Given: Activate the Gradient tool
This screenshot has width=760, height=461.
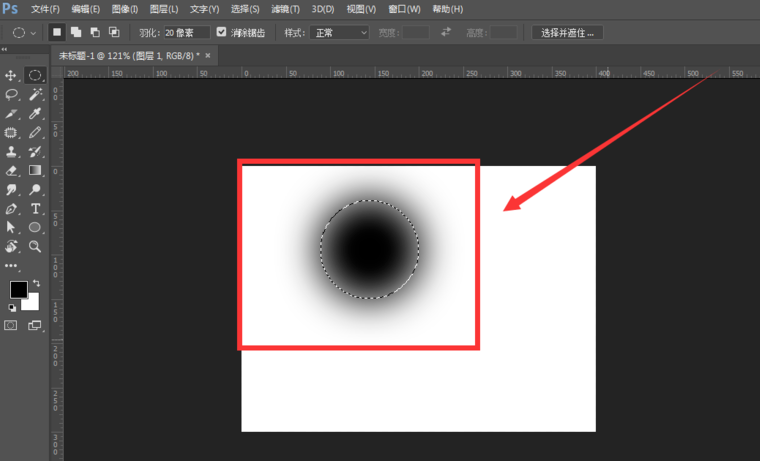Looking at the screenshot, I should pyautogui.click(x=35, y=170).
